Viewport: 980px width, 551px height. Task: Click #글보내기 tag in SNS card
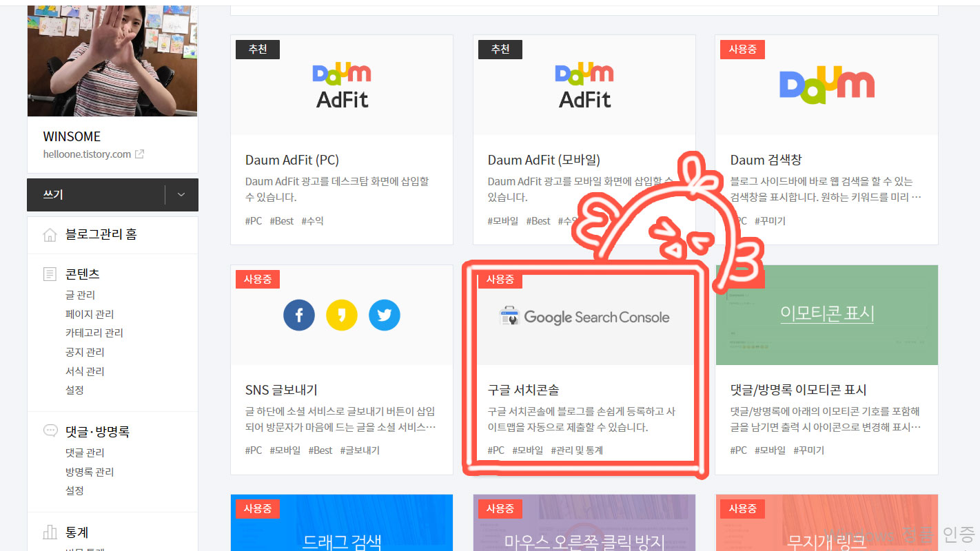pyautogui.click(x=360, y=450)
